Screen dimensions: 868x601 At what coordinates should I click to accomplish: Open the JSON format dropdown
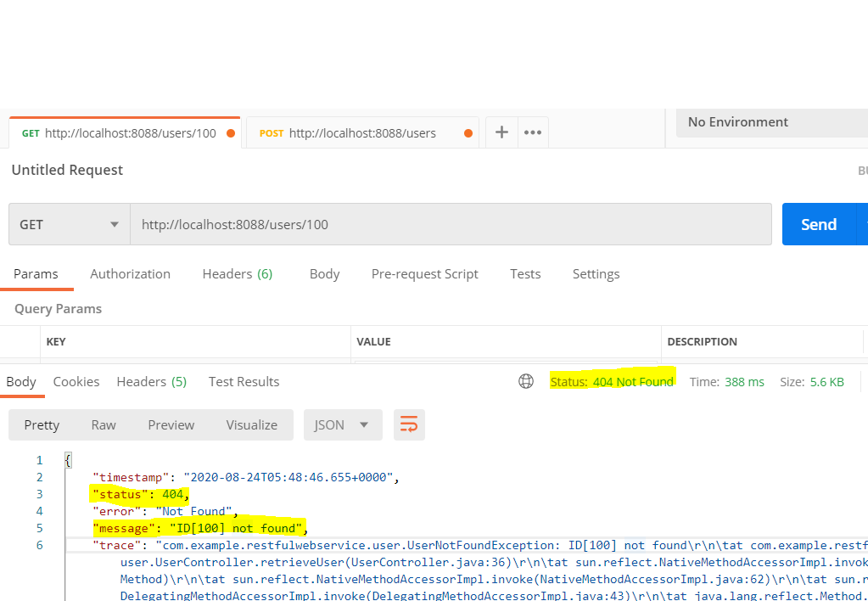pyautogui.click(x=343, y=424)
